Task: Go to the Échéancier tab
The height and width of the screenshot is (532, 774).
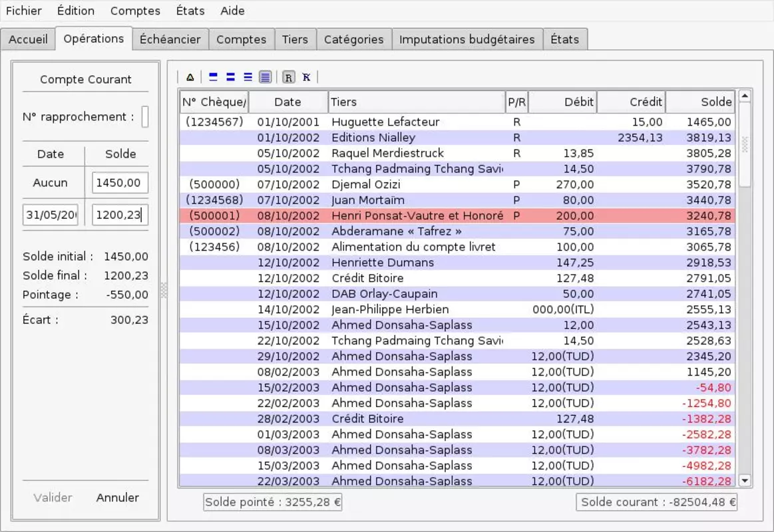Action: point(170,39)
